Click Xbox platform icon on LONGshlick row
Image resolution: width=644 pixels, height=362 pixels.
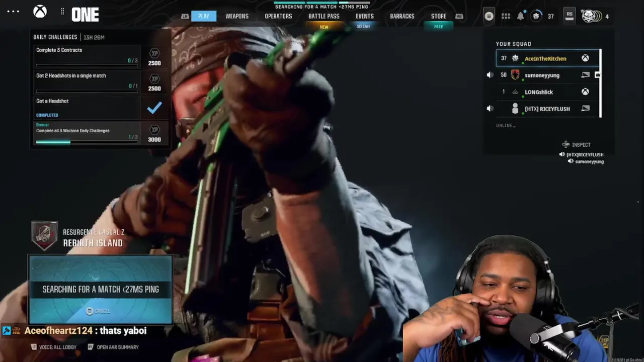[x=585, y=92]
